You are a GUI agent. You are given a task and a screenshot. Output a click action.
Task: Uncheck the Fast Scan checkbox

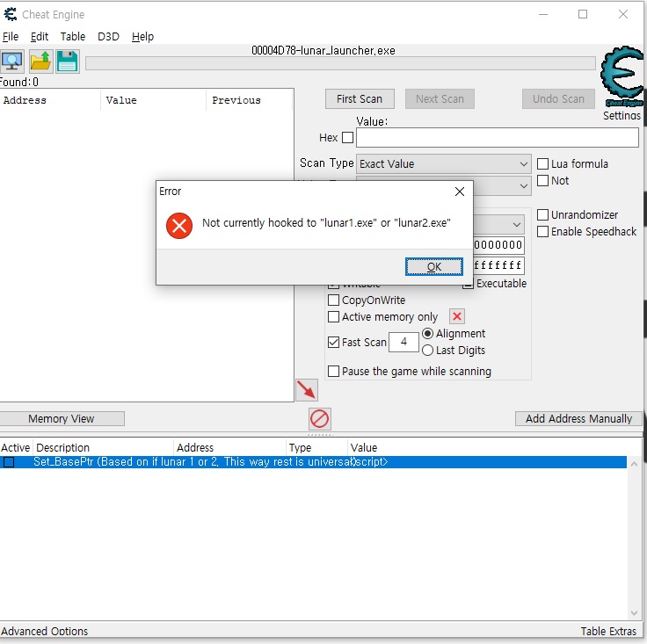(333, 342)
